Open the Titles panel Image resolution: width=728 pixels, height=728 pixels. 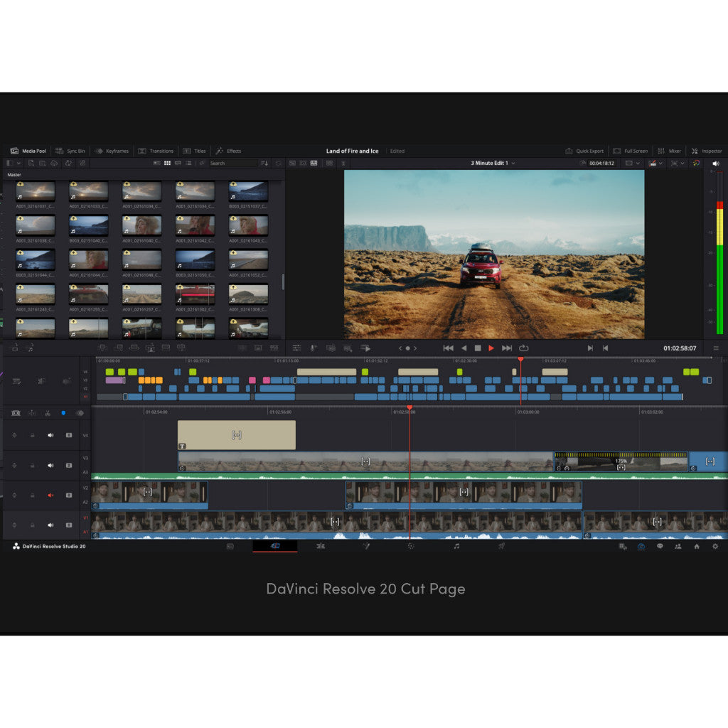pyautogui.click(x=194, y=151)
